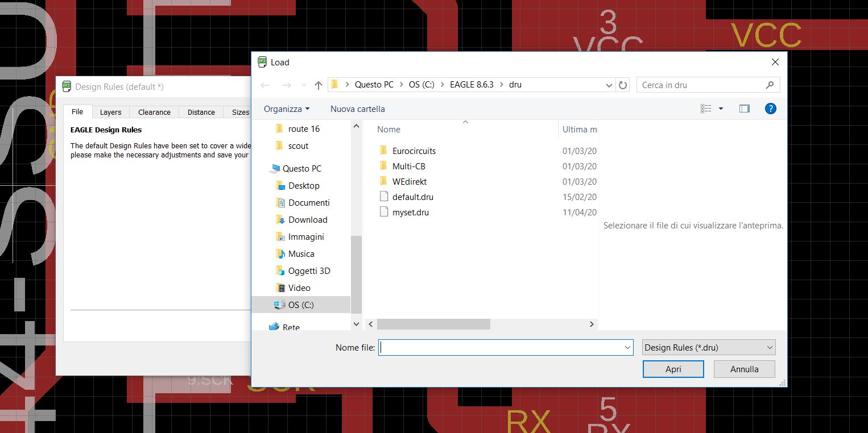Select the Multi-CB folder
868x433 pixels.
(x=409, y=166)
